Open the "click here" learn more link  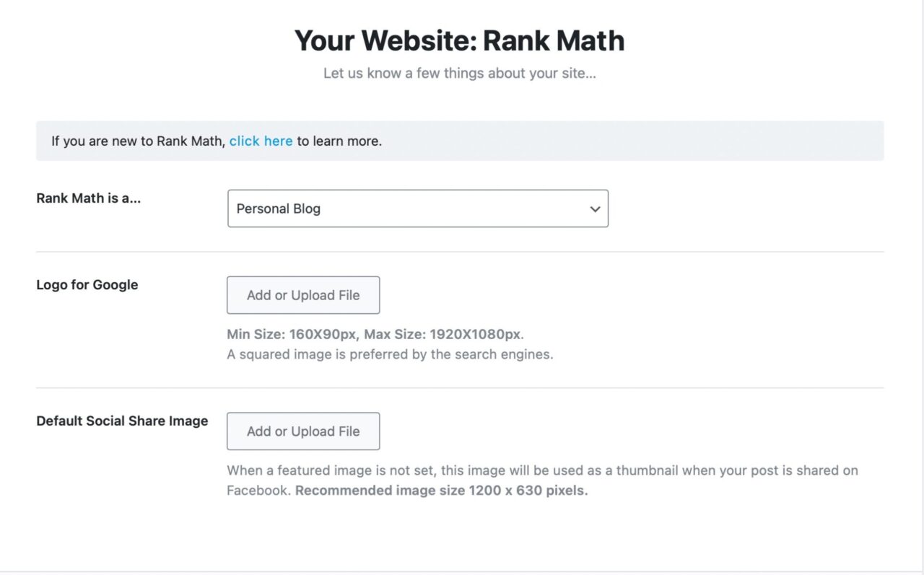pos(261,141)
